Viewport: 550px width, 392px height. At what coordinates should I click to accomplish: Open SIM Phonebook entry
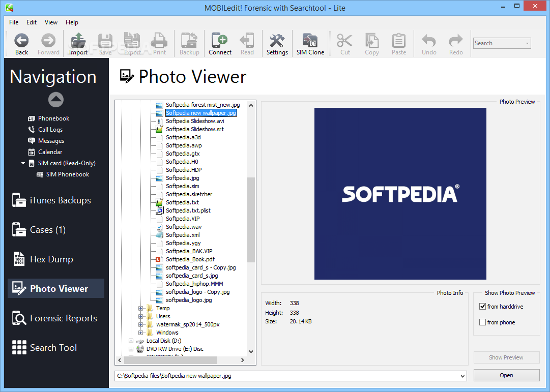point(68,174)
